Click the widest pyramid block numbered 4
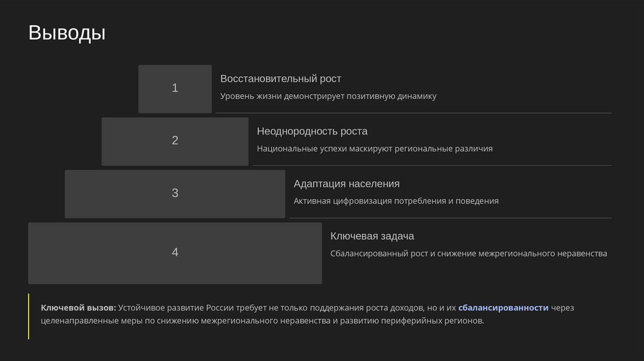The image size is (644, 361). [175, 253]
